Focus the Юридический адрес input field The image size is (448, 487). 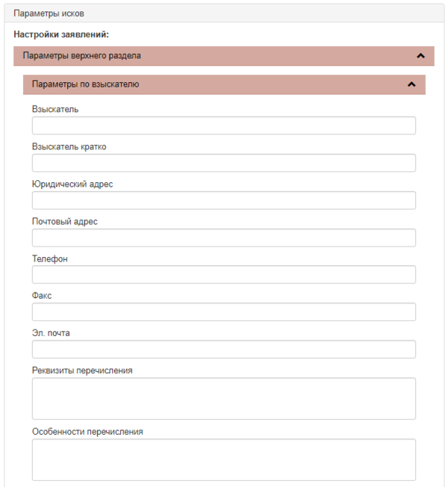click(x=223, y=200)
